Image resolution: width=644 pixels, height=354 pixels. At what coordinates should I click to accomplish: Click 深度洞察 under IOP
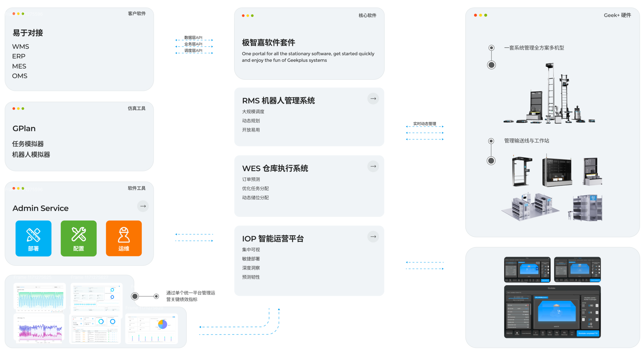pos(251,268)
